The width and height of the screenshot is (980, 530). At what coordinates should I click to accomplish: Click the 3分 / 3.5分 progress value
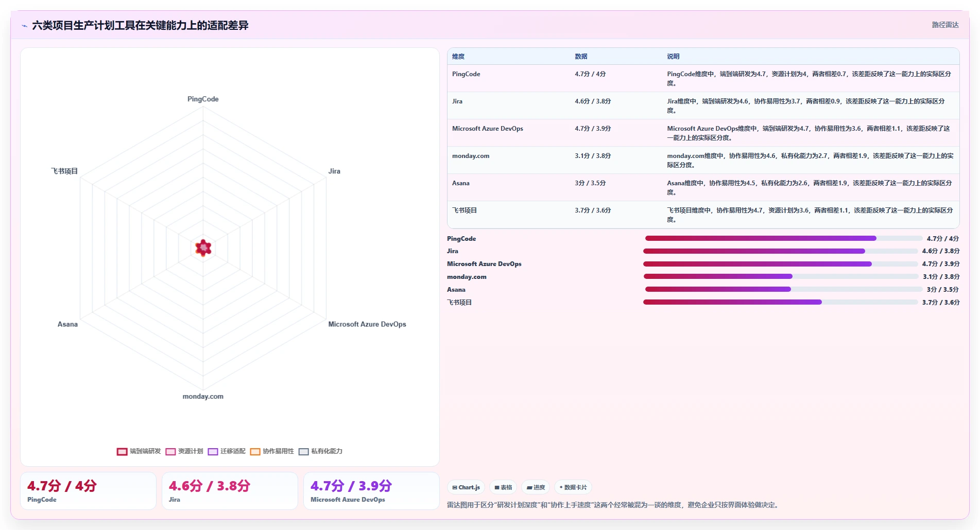tap(943, 290)
